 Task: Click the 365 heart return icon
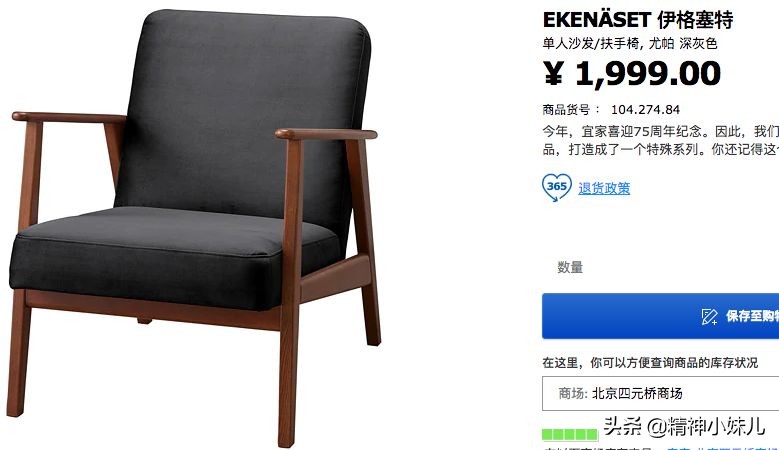(556, 187)
